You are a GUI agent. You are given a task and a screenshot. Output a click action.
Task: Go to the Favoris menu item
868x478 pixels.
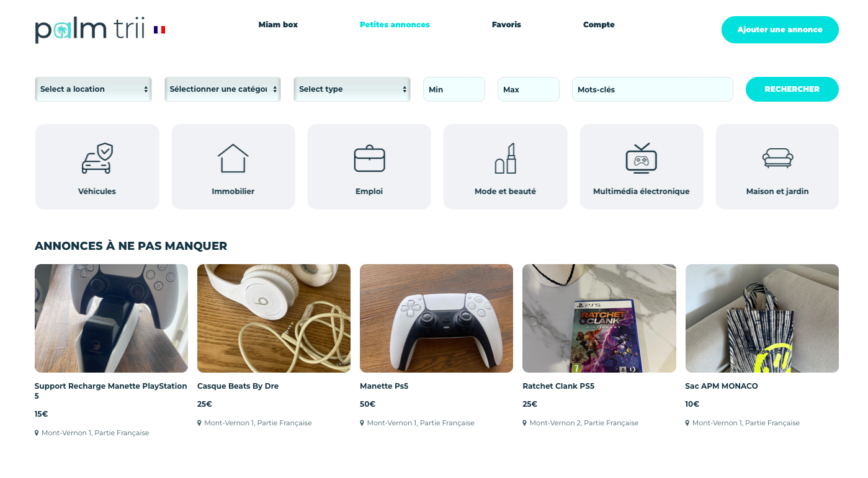click(x=506, y=25)
